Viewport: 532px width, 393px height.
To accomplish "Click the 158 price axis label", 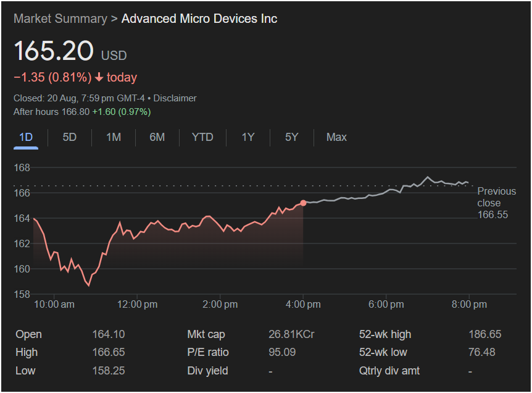I will (22, 294).
